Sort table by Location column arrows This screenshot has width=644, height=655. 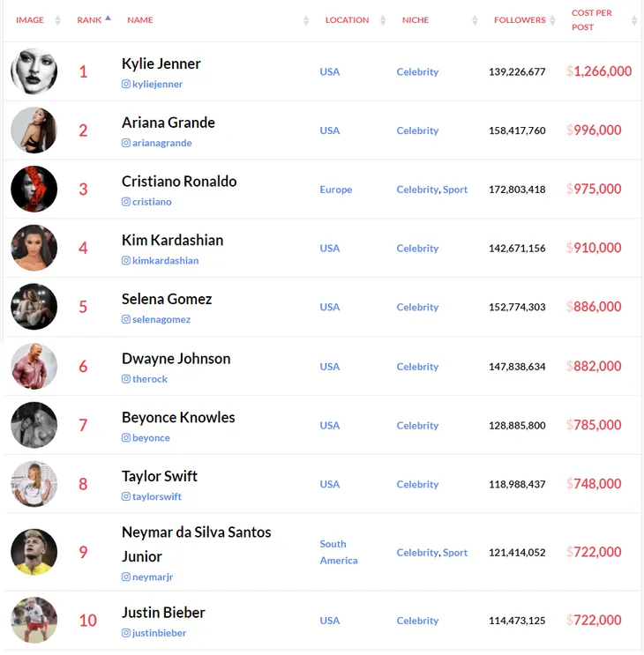point(383,20)
